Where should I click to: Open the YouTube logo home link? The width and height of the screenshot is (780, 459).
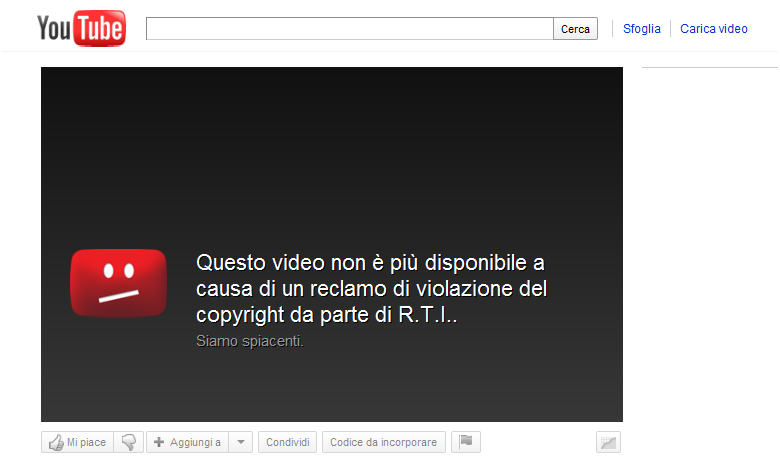pos(82,28)
